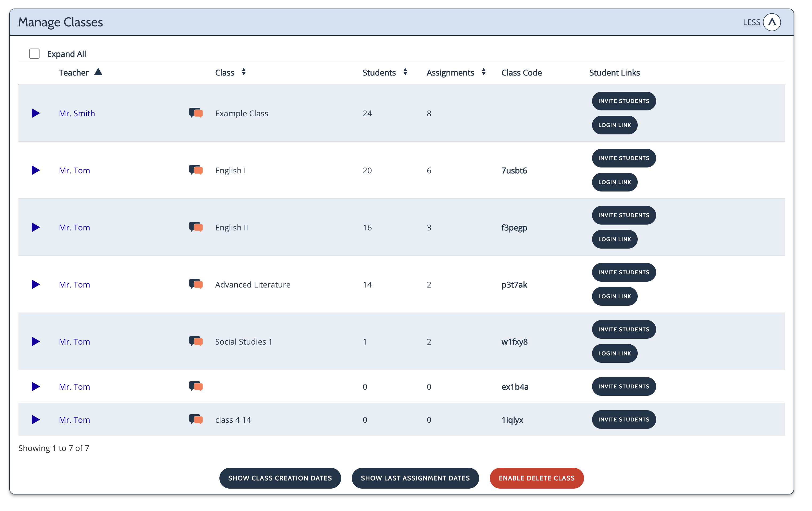
Task: Open Mr. Tom link in Social Studies 1 row
Action: click(x=74, y=342)
